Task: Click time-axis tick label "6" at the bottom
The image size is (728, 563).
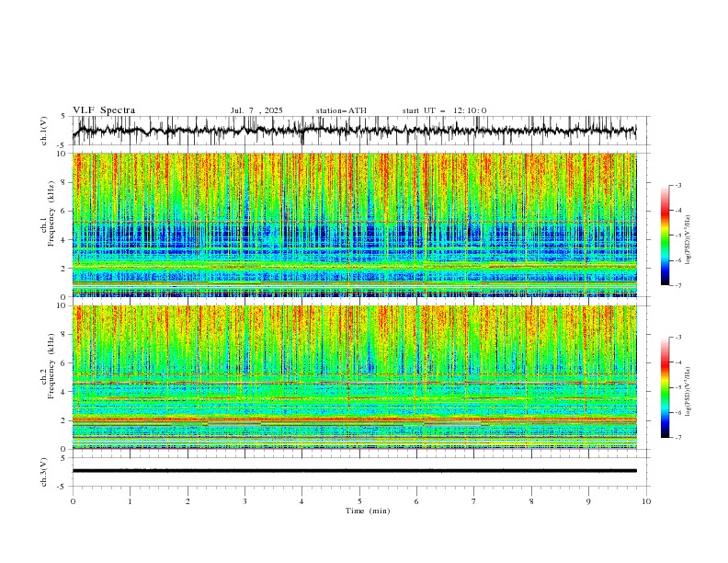Action: pyautogui.click(x=416, y=501)
